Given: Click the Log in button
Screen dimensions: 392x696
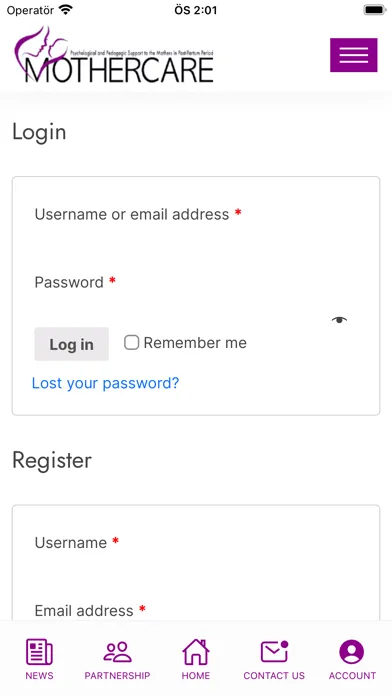Looking at the screenshot, I should tap(71, 344).
